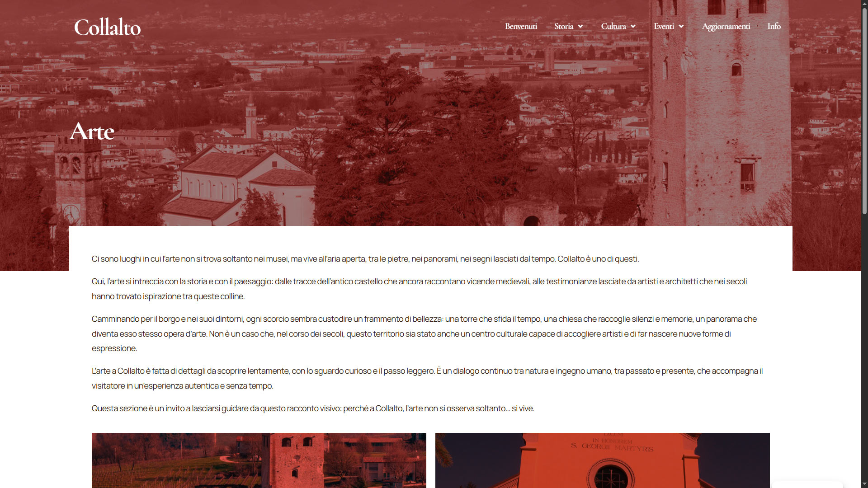Click paragraph starting 'Ci sono luoghi'
The image size is (868, 488).
click(x=365, y=259)
